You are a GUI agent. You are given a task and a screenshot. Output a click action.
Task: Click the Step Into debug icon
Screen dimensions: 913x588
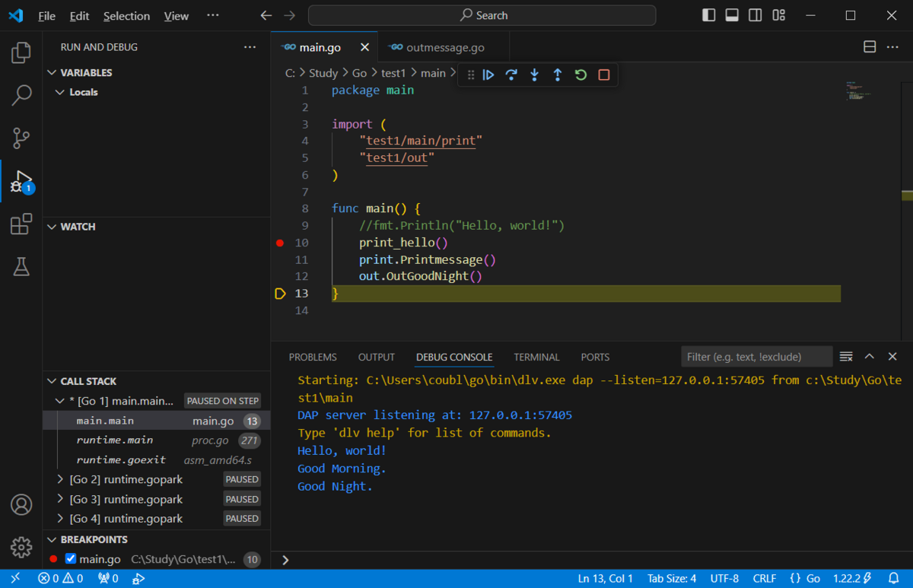tap(534, 75)
